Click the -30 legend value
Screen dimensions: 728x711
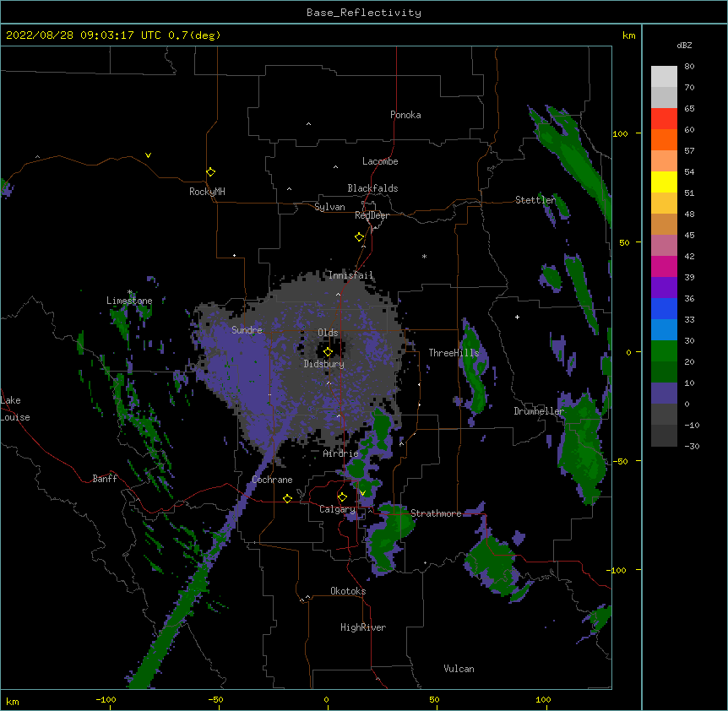(692, 447)
